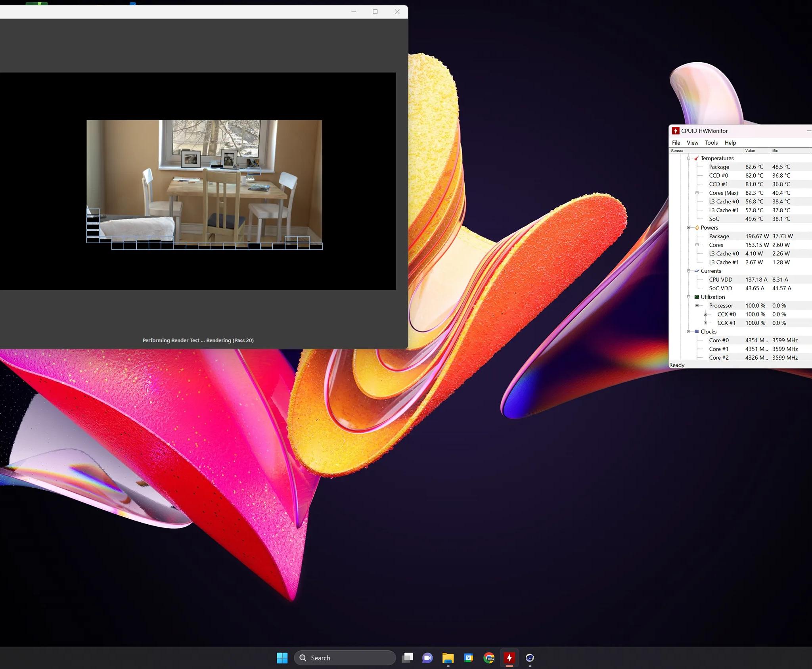The image size is (812, 669).
Task: Open the View menu in HWMonitor
Action: [693, 143]
